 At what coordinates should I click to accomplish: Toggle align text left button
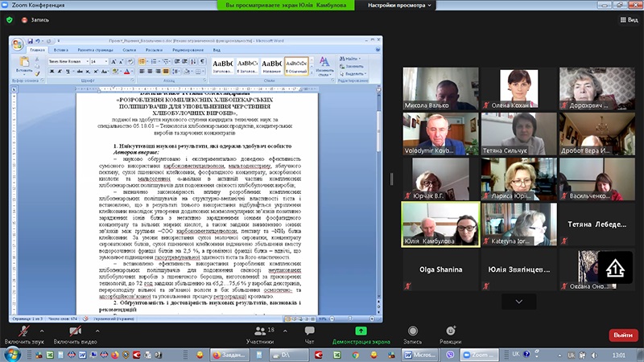142,72
